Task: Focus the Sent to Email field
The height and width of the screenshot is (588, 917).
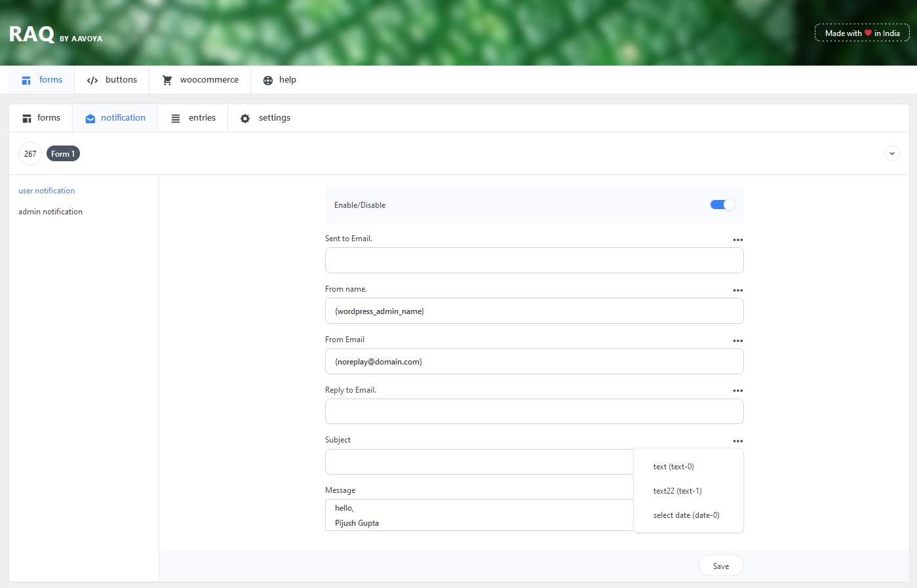Action: click(x=534, y=260)
